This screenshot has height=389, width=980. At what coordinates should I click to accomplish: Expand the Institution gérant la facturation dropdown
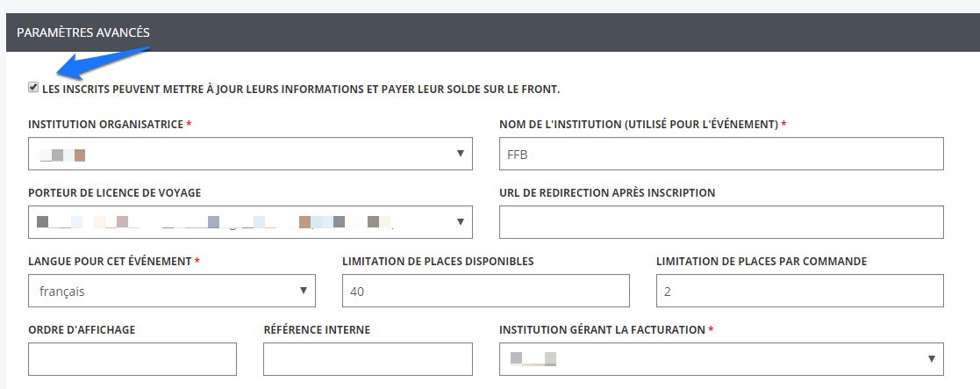[x=720, y=358]
